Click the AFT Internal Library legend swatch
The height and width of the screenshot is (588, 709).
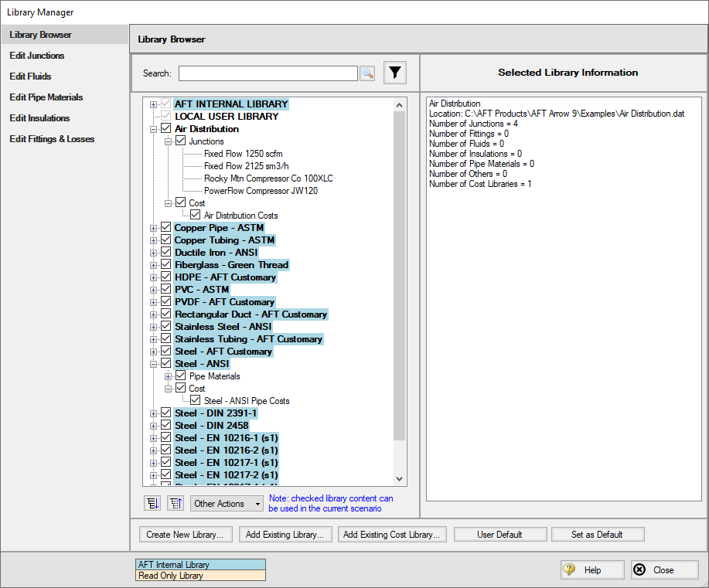pos(199,565)
